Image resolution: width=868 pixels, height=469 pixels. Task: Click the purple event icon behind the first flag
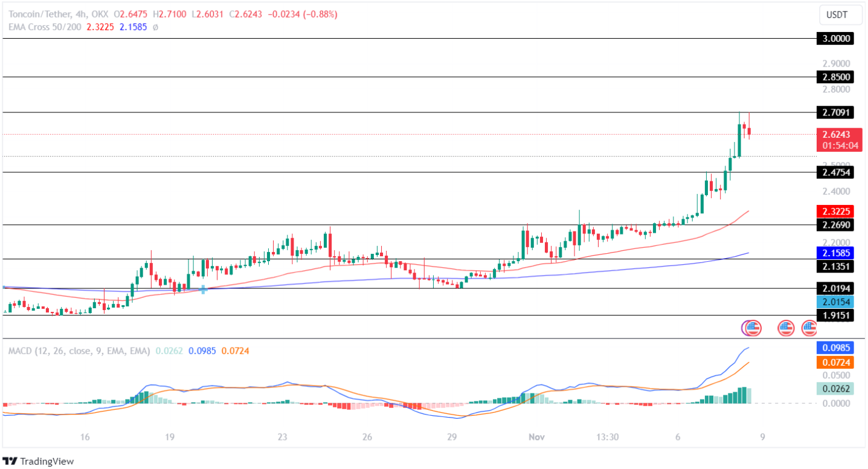(x=744, y=328)
